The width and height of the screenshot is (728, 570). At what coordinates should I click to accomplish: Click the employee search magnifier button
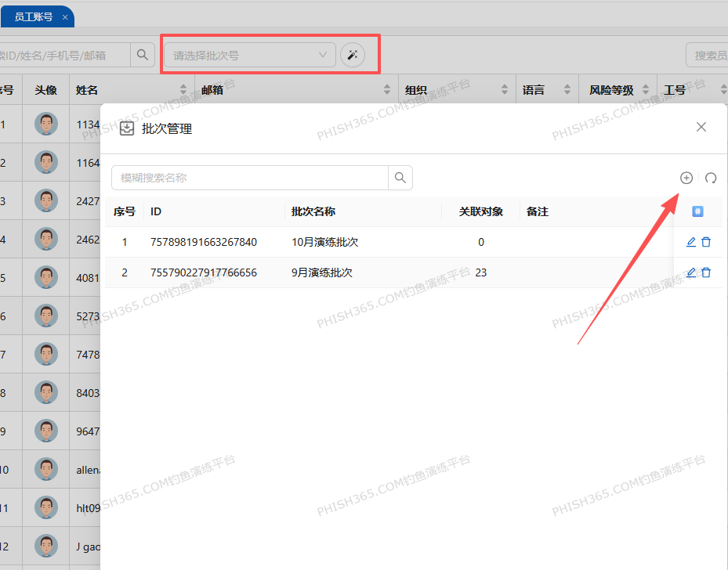[142, 55]
